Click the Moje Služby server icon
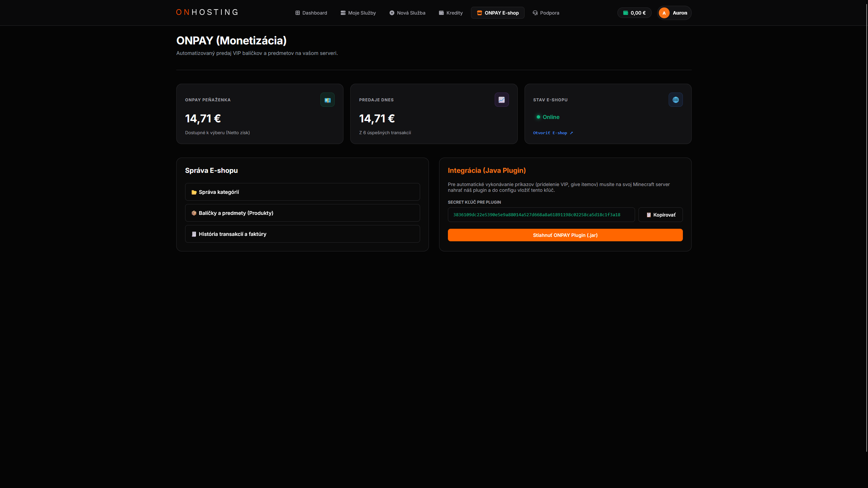This screenshot has height=488, width=868. point(343,13)
